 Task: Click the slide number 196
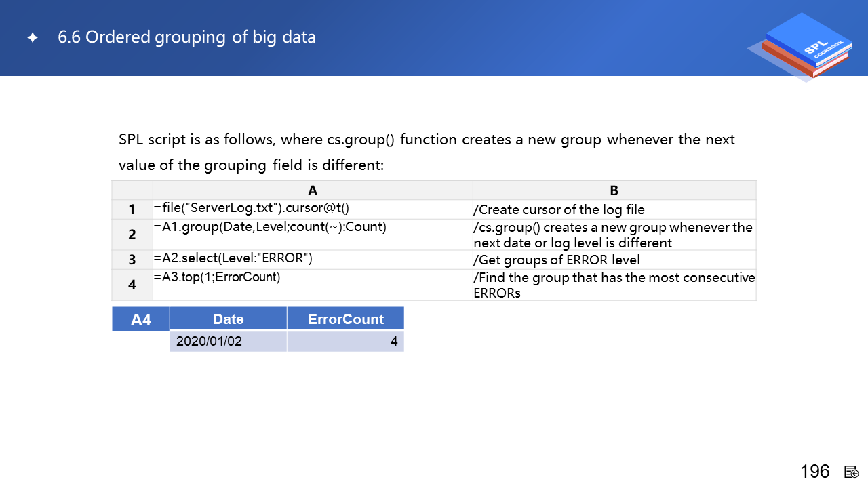[x=814, y=472]
